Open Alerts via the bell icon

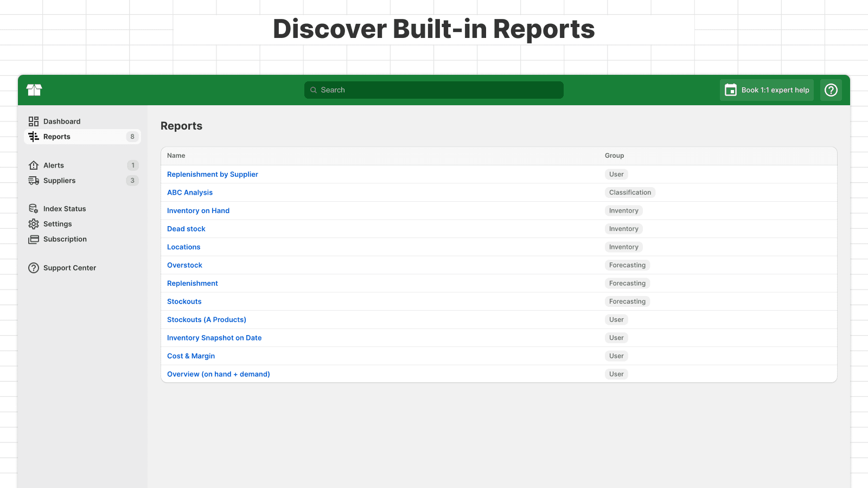click(x=34, y=165)
